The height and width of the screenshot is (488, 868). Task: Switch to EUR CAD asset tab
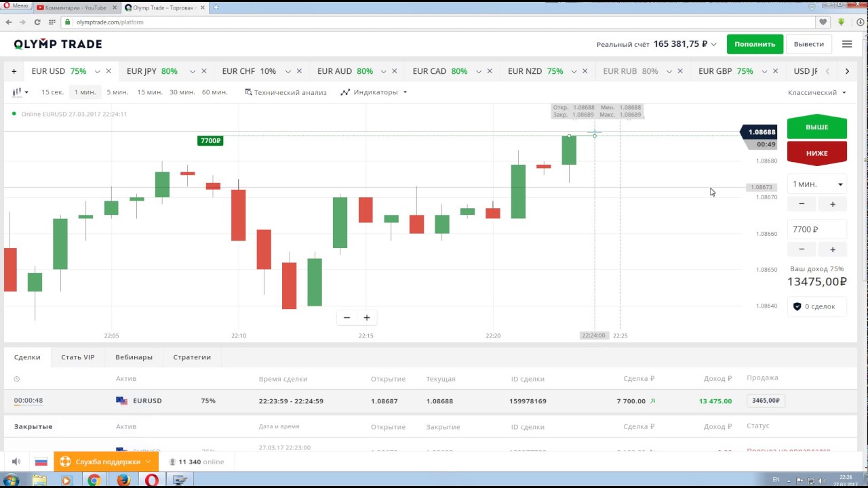[x=439, y=71]
